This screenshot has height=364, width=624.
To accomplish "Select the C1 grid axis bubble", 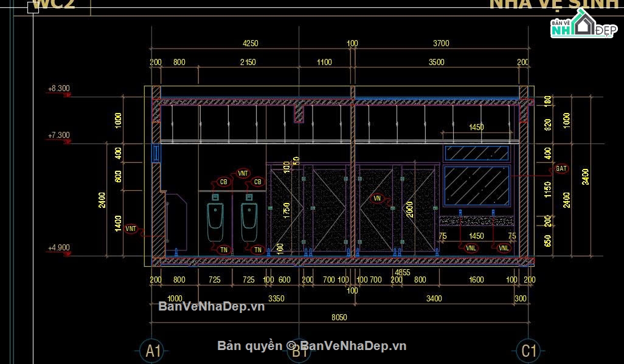I will [x=529, y=351].
